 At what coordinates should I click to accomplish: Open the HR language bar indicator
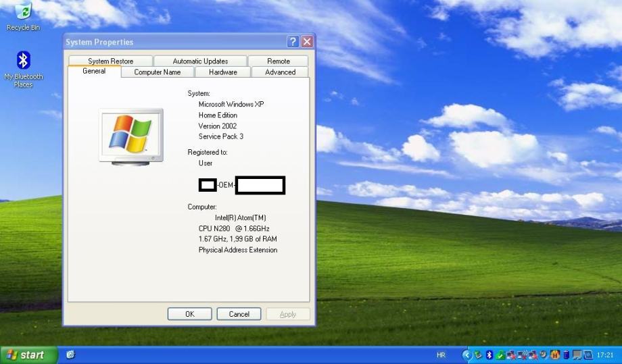441,355
